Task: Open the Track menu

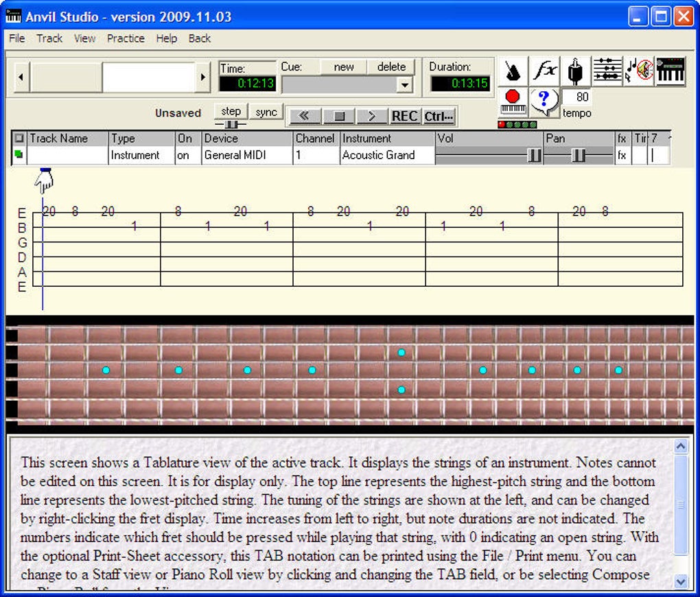Action: (49, 38)
